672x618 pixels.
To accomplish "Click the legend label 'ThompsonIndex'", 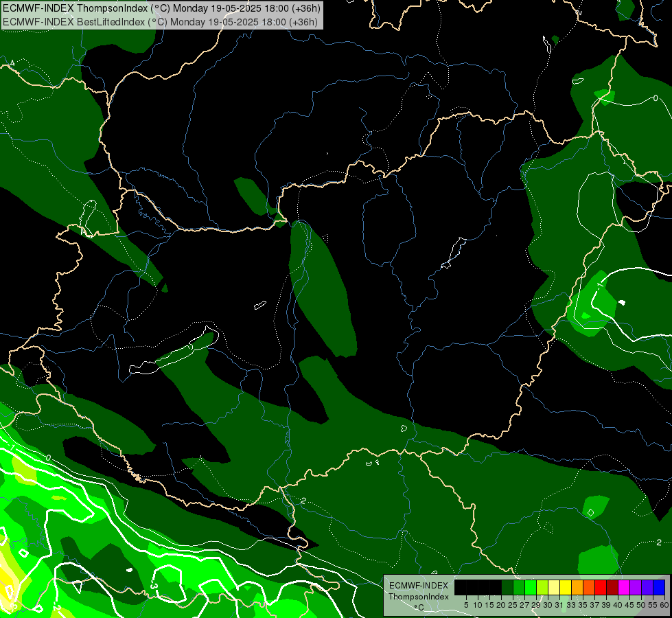I will (419, 597).
